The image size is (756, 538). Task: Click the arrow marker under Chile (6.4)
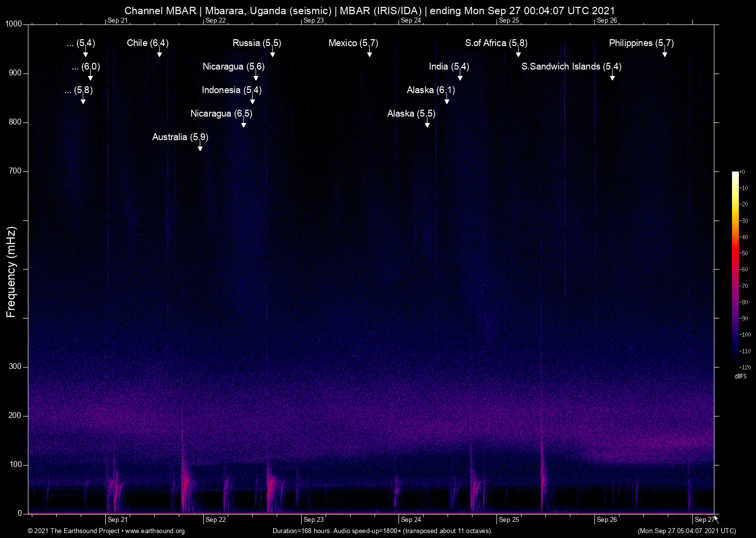[x=159, y=53]
